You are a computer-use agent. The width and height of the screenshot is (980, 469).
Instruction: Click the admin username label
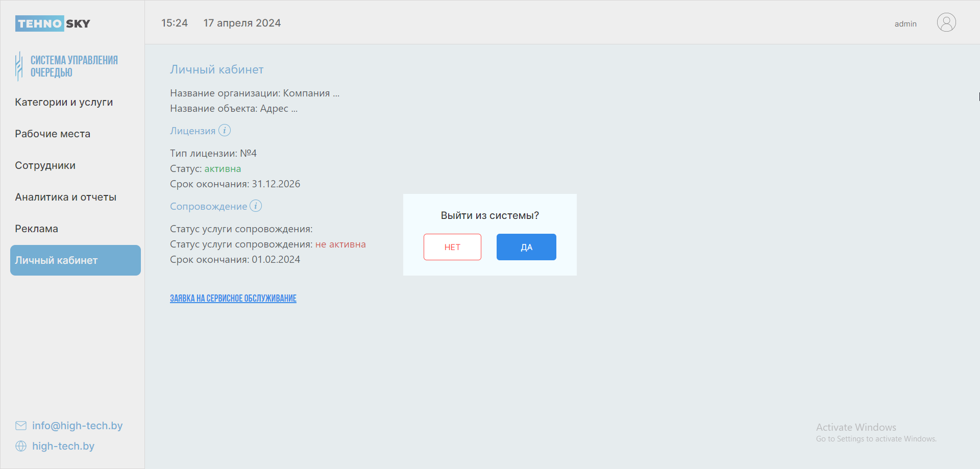[905, 24]
